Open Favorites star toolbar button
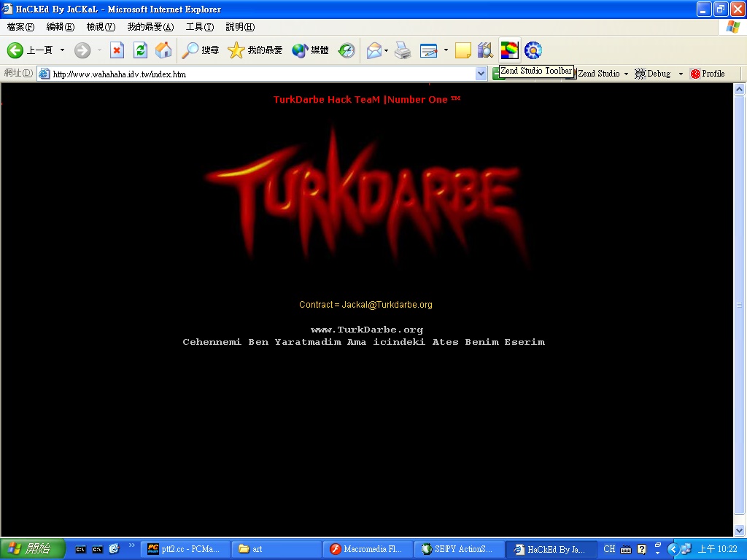This screenshot has height=560, width=747. [x=255, y=50]
